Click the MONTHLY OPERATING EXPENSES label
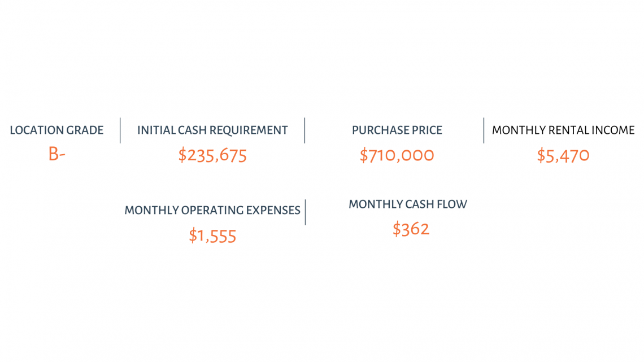The image size is (644, 362). pyautogui.click(x=212, y=210)
